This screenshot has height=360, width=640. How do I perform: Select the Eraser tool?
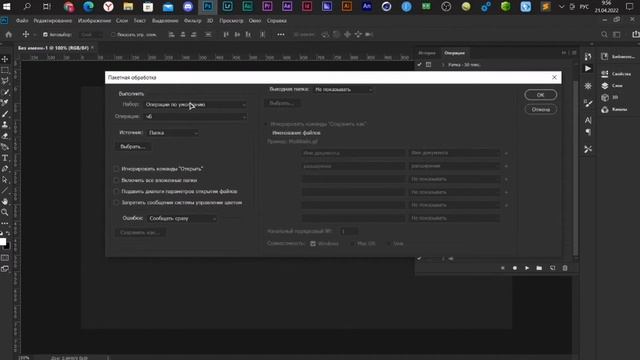point(5,136)
